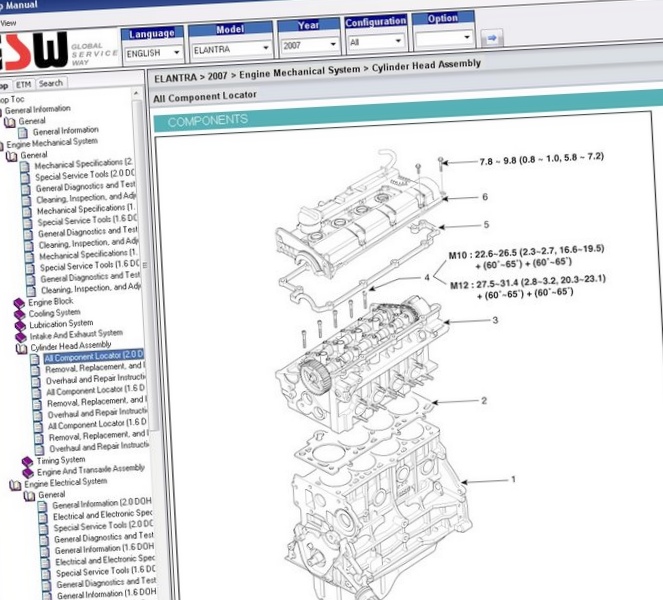Click the 7.8 ~ 9.8 torque value text
The height and width of the screenshot is (600, 663).
[541, 159]
